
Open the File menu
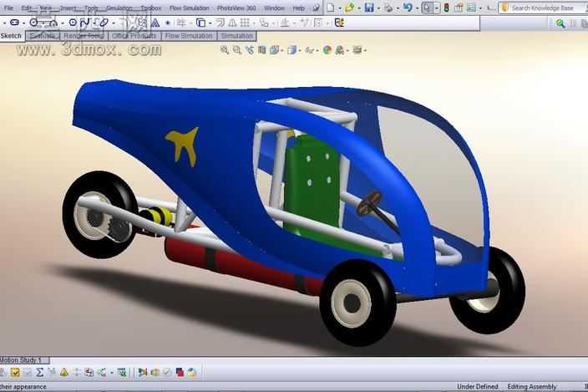(x=8, y=8)
